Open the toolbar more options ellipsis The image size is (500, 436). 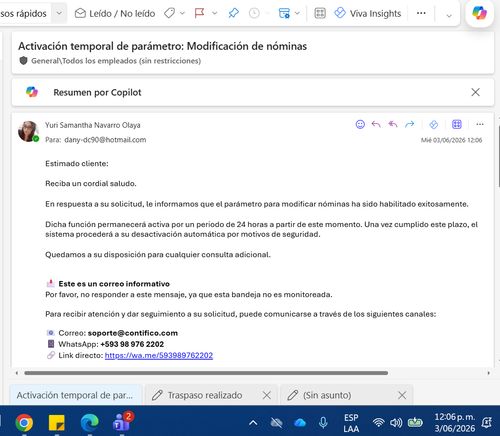pos(421,13)
